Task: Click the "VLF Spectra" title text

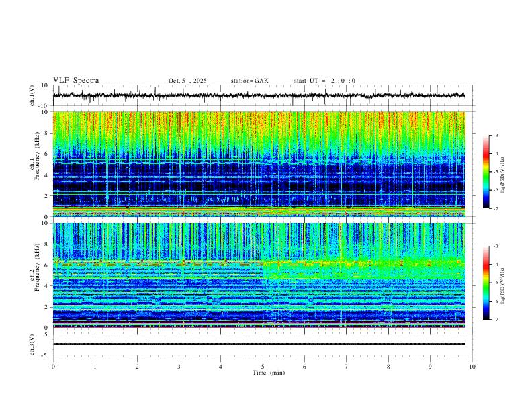Action: tap(76, 81)
